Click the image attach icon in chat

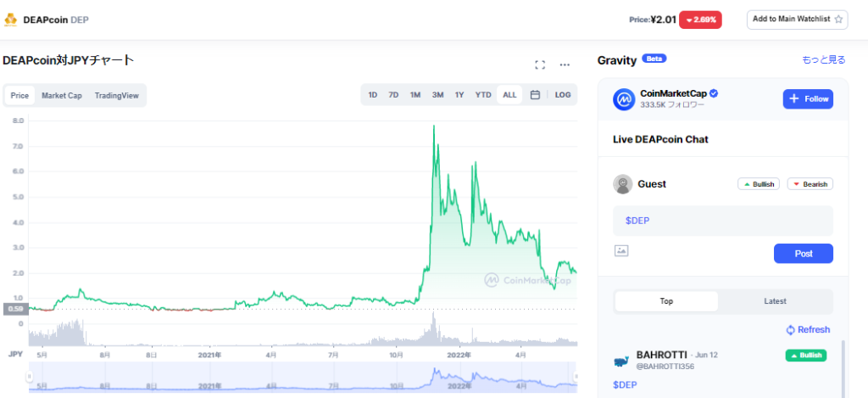[621, 250]
